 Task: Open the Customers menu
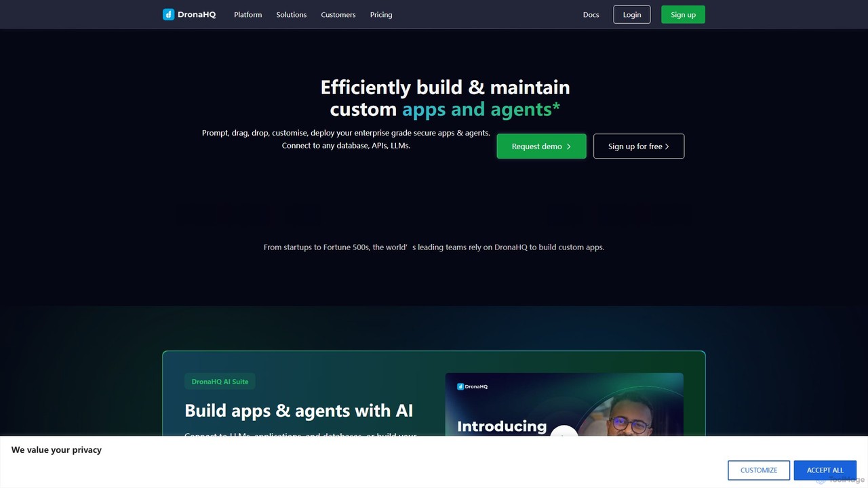pos(338,14)
